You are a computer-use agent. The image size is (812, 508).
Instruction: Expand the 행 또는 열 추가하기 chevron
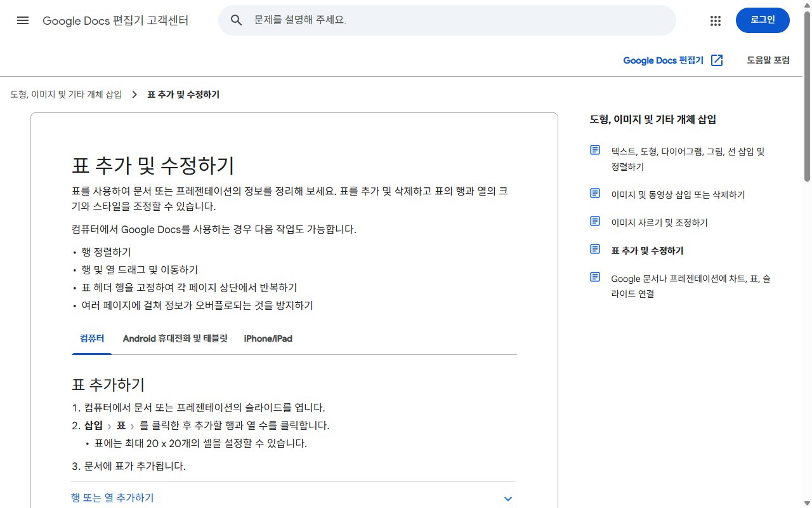(507, 498)
